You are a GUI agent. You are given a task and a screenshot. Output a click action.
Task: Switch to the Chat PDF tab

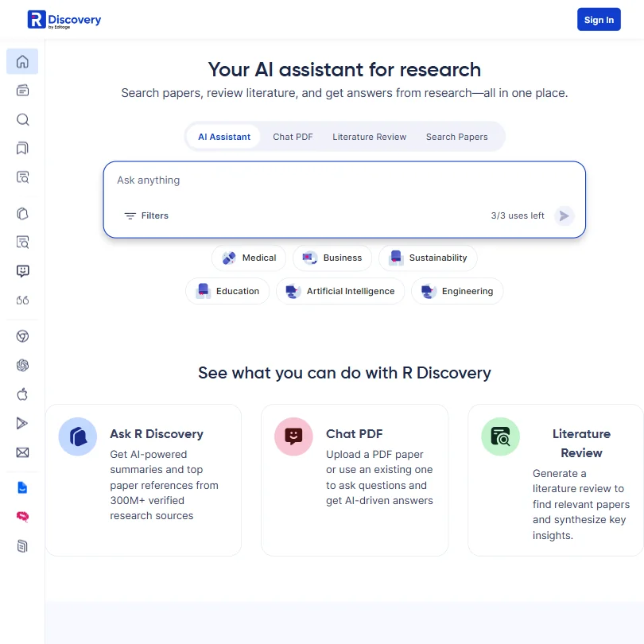pyautogui.click(x=293, y=137)
